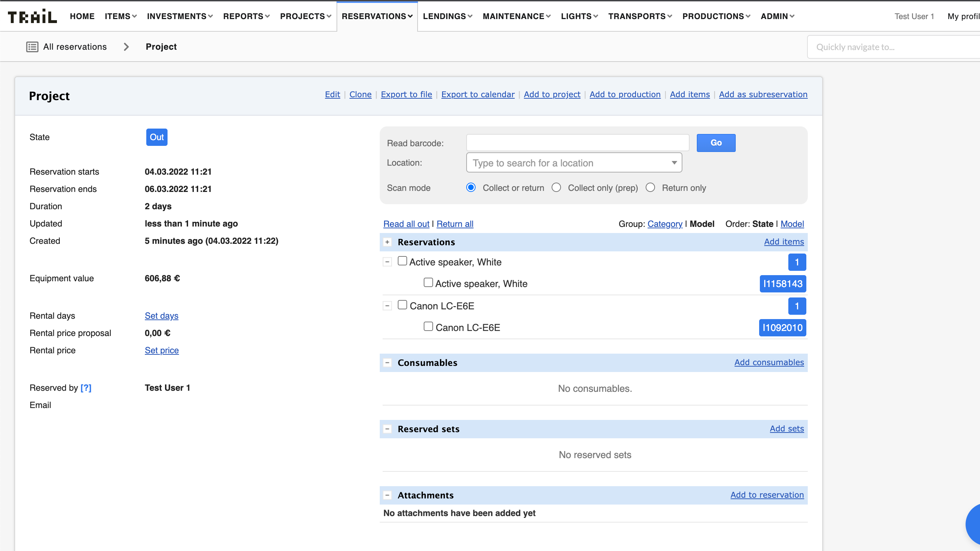Focus the Read barcode input field
The height and width of the screenshot is (551, 980).
coord(578,143)
